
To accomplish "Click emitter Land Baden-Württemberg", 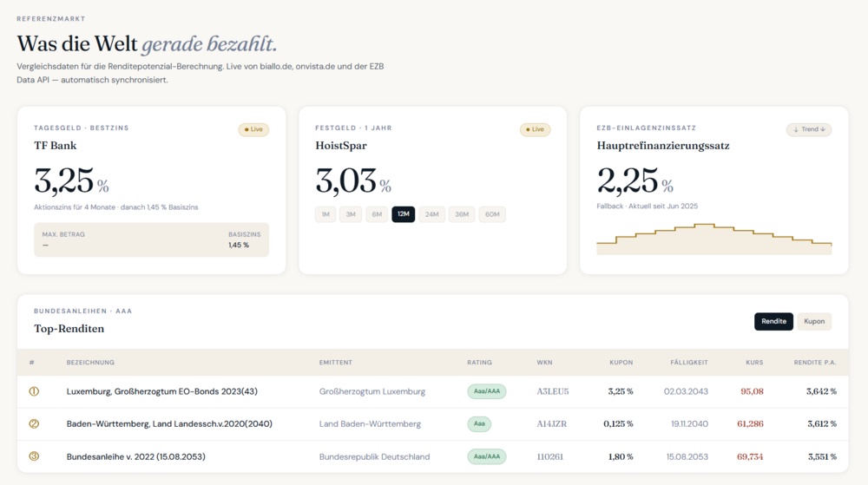I will [370, 424].
